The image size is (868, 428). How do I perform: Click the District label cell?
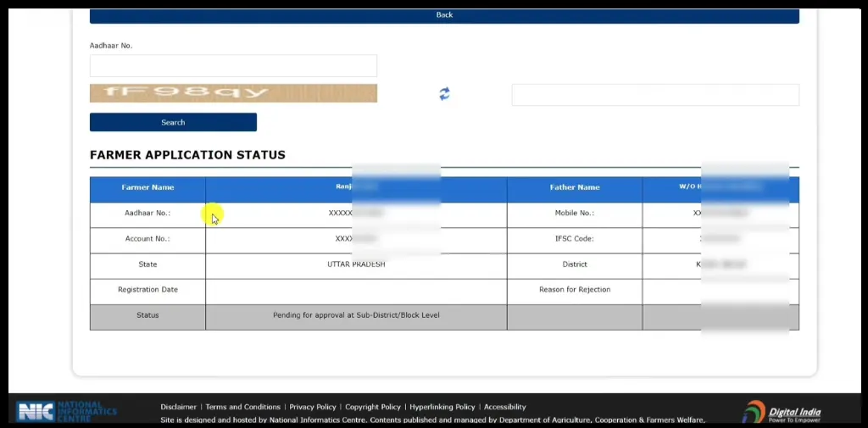(575, 264)
